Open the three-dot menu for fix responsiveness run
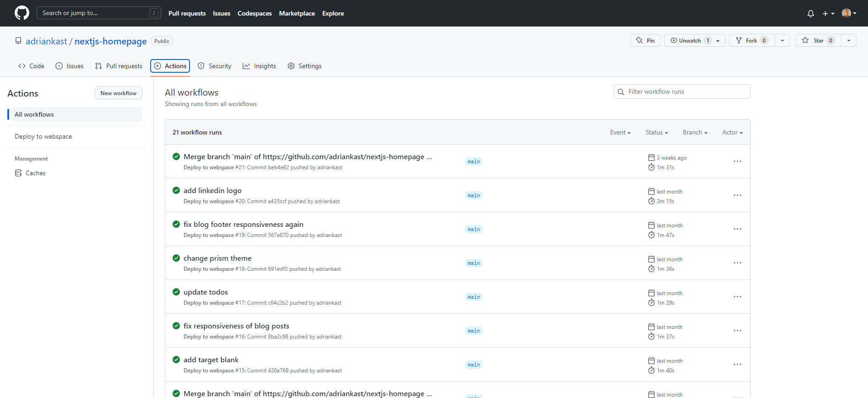 tap(738, 331)
